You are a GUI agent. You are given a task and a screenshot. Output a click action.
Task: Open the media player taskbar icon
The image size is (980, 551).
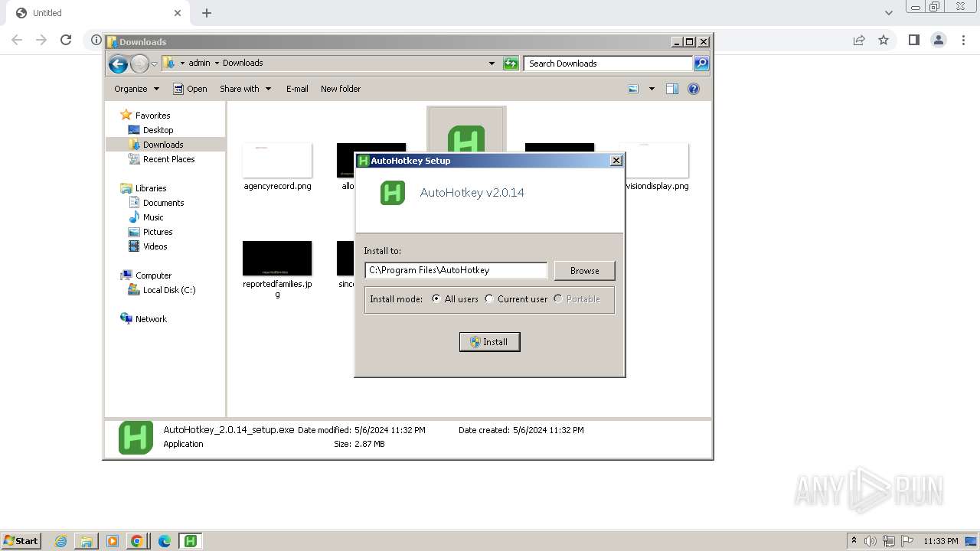pyautogui.click(x=112, y=541)
